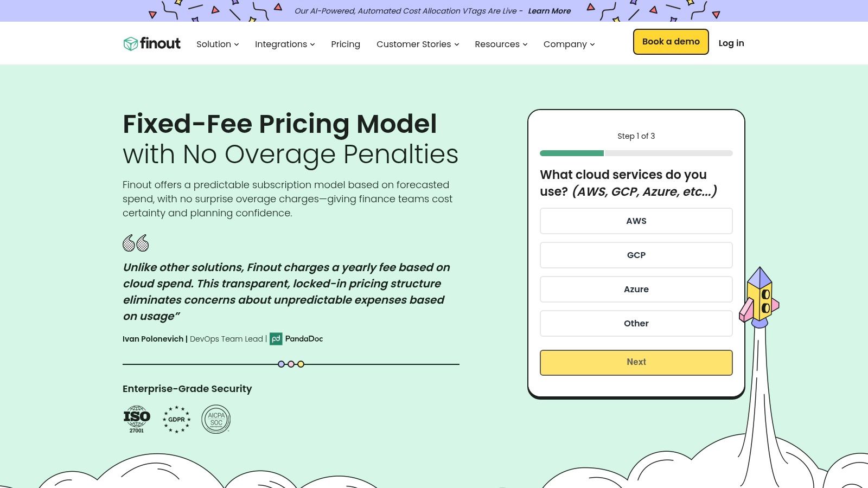This screenshot has width=868, height=488.
Task: Choose the GCP option
Action: (636, 255)
